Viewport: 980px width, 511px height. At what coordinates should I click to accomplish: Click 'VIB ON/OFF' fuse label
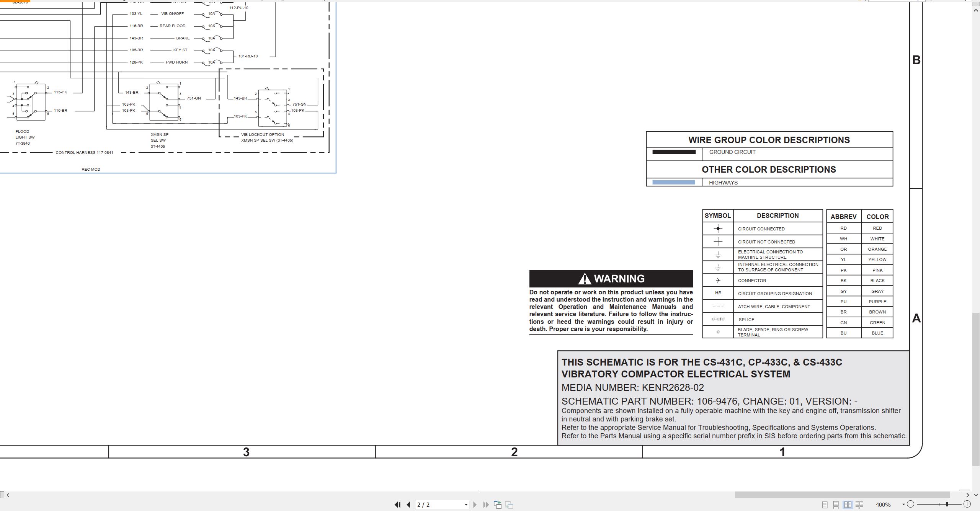172,14
